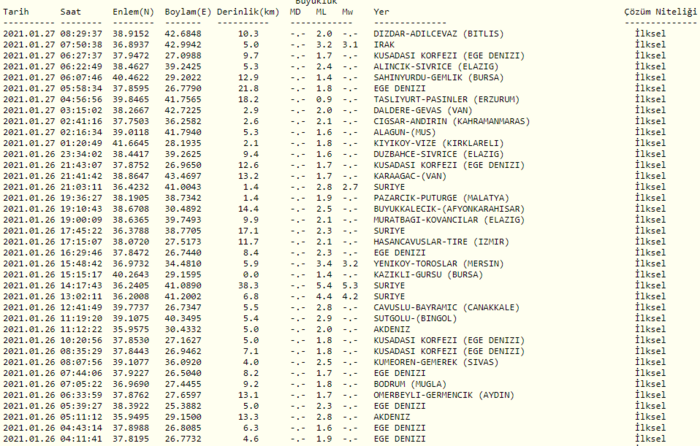Click the IRAK location entry

click(x=384, y=45)
